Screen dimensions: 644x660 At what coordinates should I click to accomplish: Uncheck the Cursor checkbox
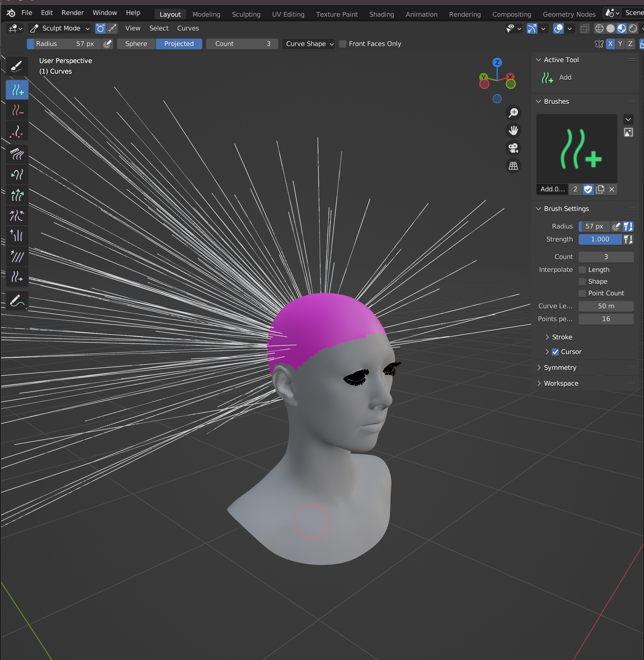(555, 352)
